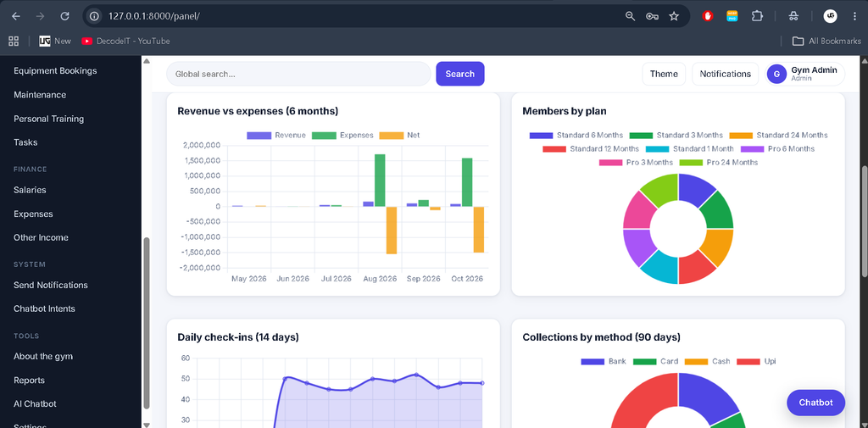Click the Aug 2026 green expenses bar
868x428 pixels.
point(380,181)
